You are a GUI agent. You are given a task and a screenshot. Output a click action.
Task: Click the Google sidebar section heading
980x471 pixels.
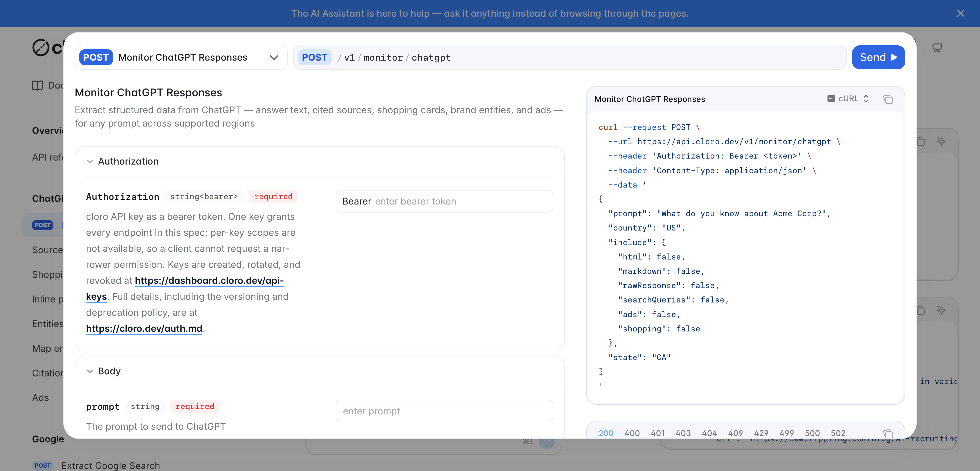click(x=48, y=439)
